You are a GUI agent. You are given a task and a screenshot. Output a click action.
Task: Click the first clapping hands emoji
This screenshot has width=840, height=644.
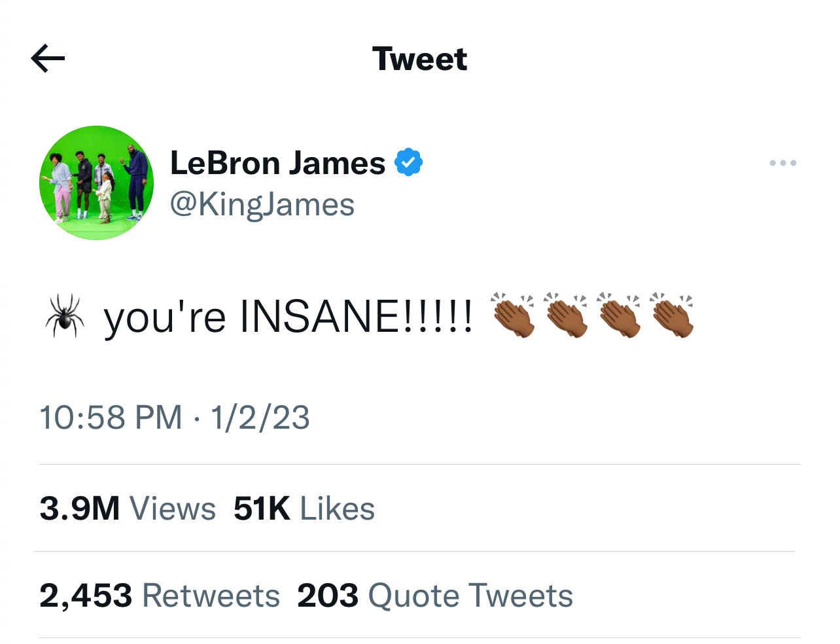pos(513,315)
